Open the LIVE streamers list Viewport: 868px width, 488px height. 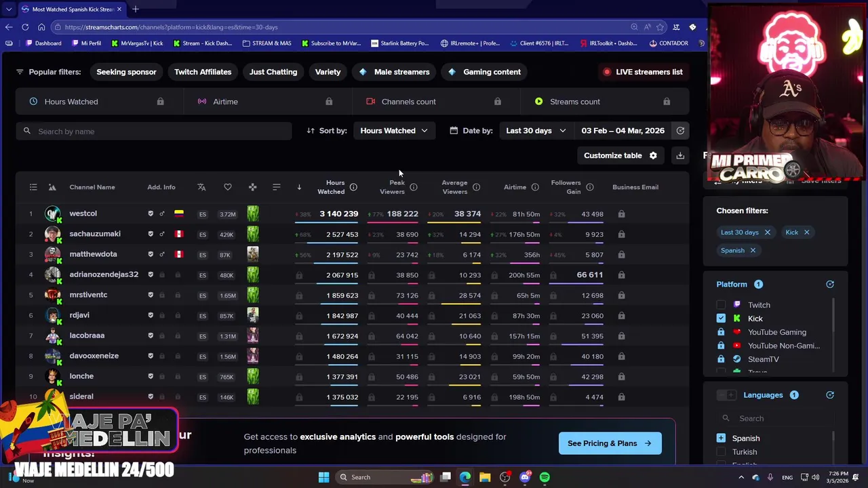pyautogui.click(x=643, y=72)
